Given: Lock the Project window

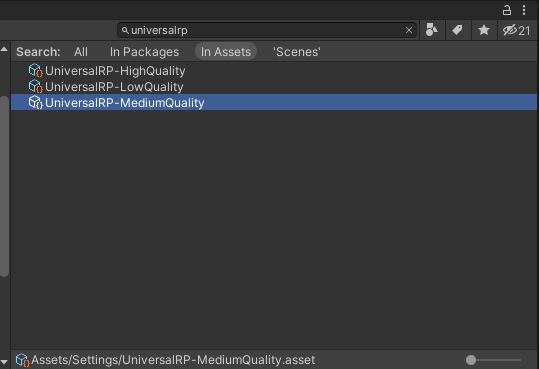Looking at the screenshot, I should click(507, 10).
